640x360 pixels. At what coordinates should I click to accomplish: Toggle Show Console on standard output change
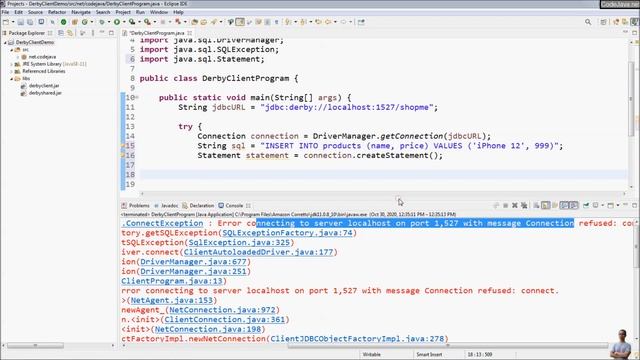coord(564,205)
